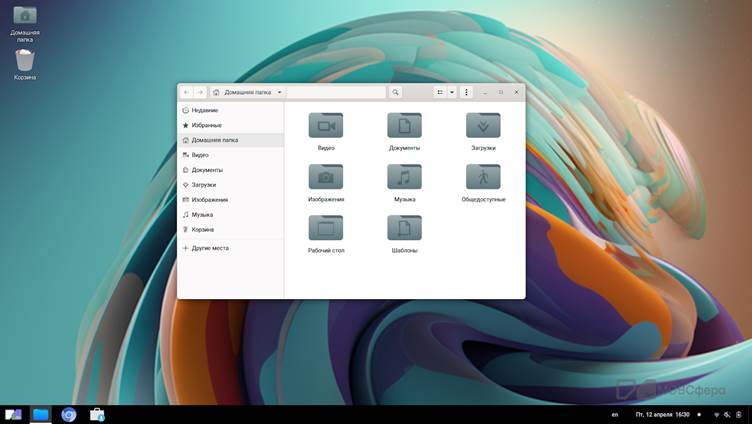Open the three-dot main menu
The image size is (752, 424).
pyautogui.click(x=467, y=92)
